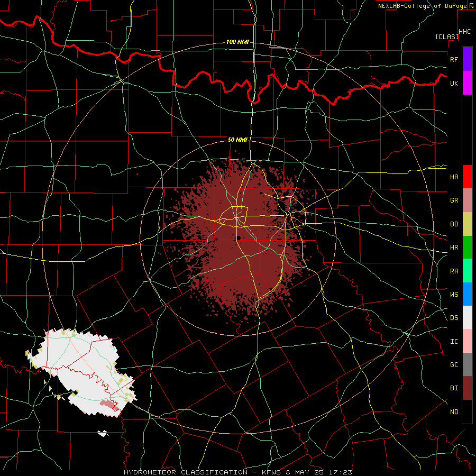Click the UK magenta legend swatch
The image size is (476, 476).
(467, 83)
